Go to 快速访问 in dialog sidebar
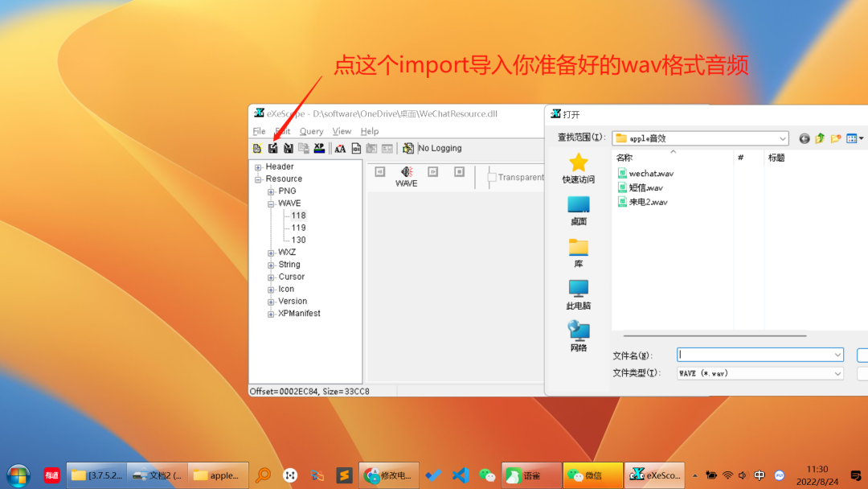Image resolution: width=868 pixels, height=489 pixels. 578,168
